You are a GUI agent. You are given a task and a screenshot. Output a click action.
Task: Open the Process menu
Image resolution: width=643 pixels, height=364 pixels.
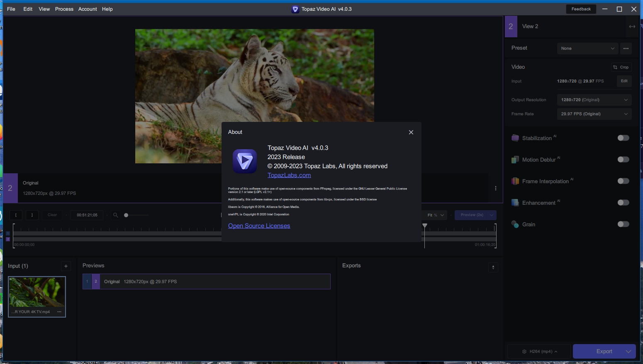[64, 9]
